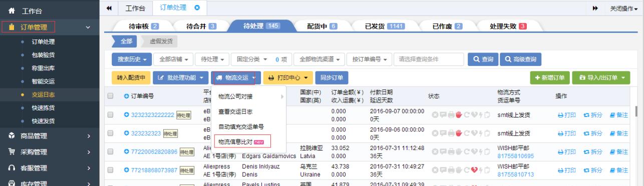Viewport: 644px width, 186px height.
Task: Click 备注 link for order 77220062820896
Action: pos(618,152)
